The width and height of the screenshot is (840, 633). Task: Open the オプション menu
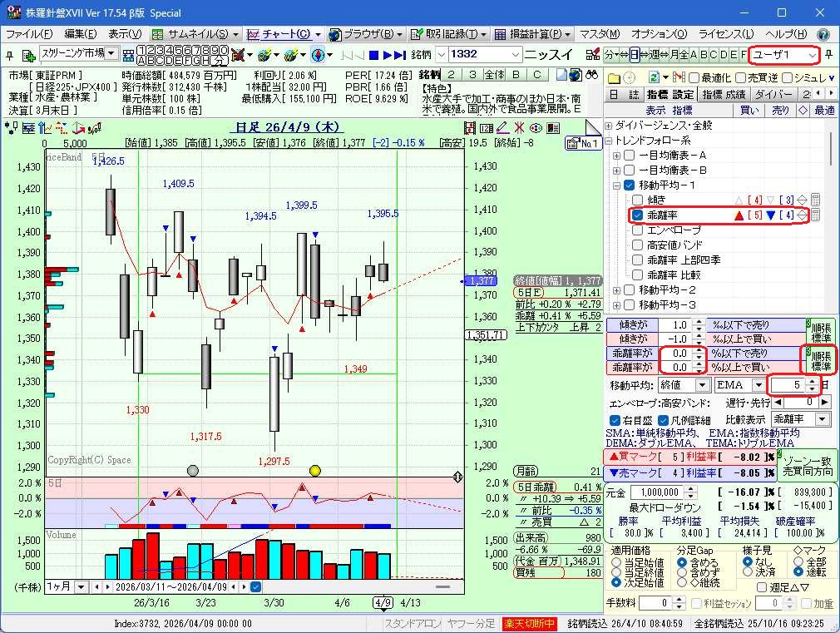pos(659,34)
